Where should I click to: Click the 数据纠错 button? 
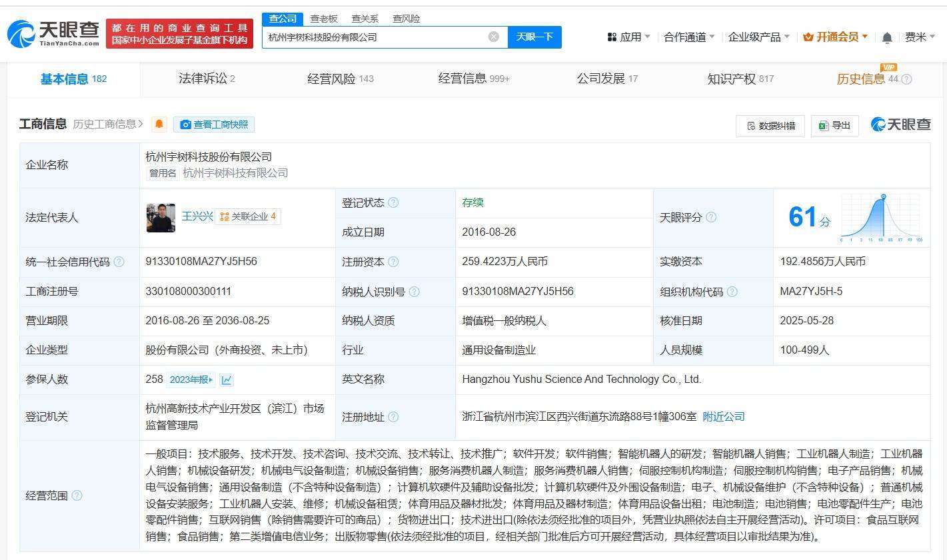[770, 126]
